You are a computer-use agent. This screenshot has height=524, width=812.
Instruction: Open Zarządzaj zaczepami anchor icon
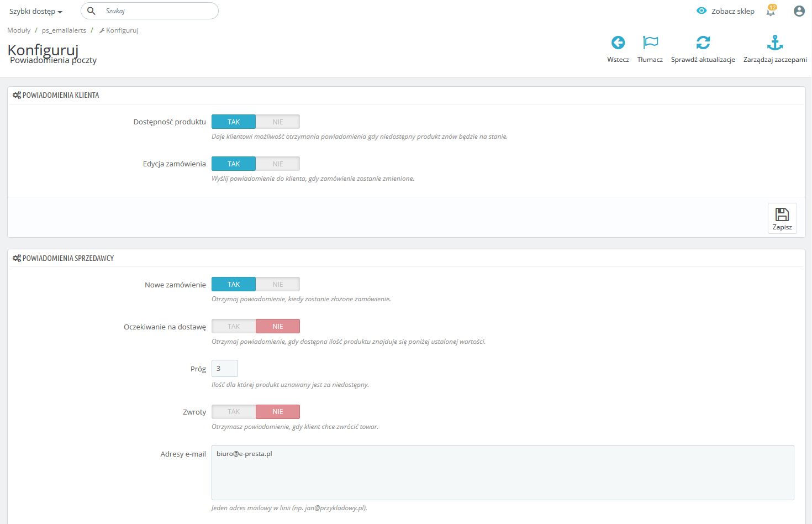[x=774, y=43]
